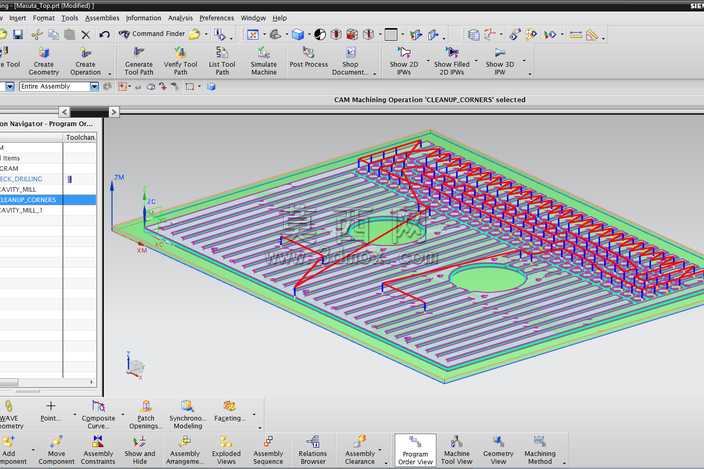
Task: Click Post Process
Action: pyautogui.click(x=308, y=58)
